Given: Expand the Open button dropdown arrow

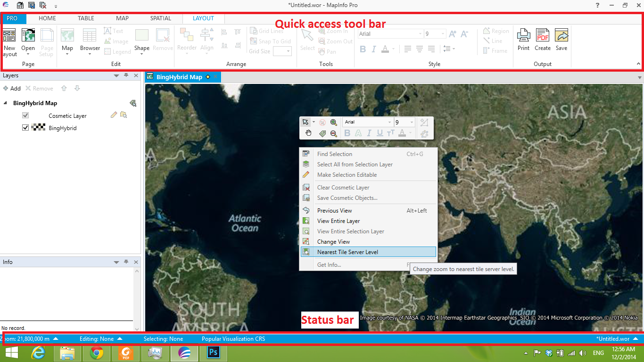Looking at the screenshot, I should click(28, 54).
